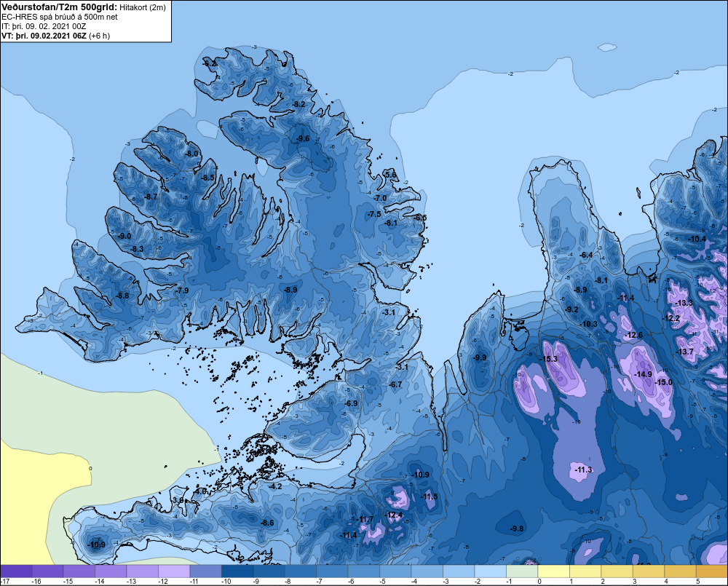
Task: Select the legend swatch between -15 and -14
Action: click(79, 571)
